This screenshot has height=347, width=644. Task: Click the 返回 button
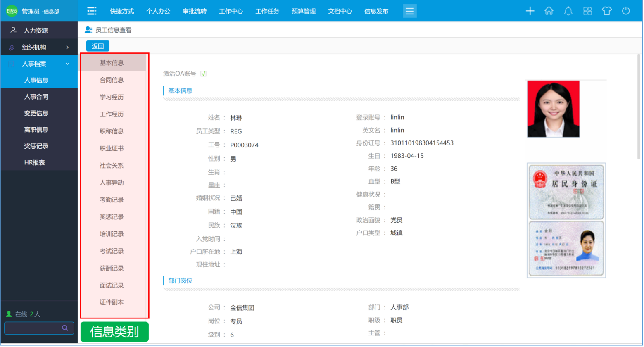pyautogui.click(x=97, y=46)
